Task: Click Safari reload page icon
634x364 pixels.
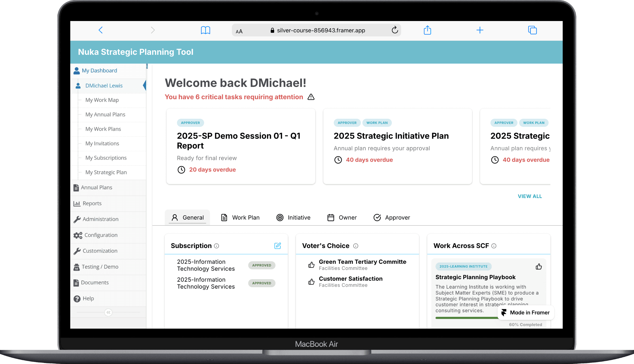Action: click(x=395, y=30)
